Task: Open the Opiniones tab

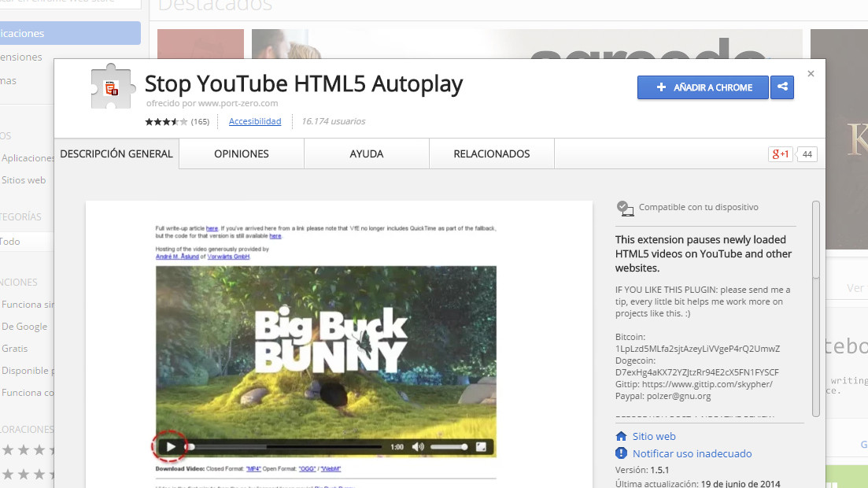Action: tap(242, 153)
